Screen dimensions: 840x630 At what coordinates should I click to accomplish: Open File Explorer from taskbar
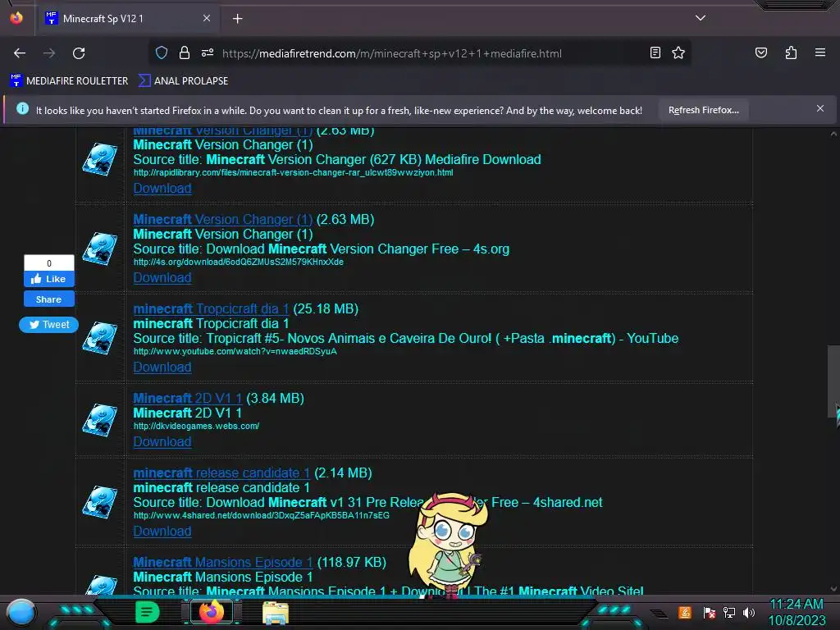[276, 612]
